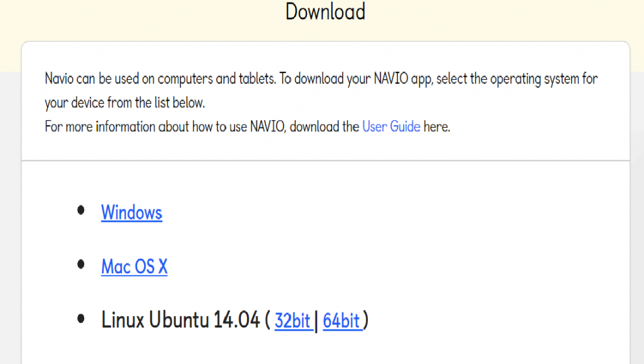The height and width of the screenshot is (364, 644).
Task: Click the Download page heading
Action: point(325,11)
